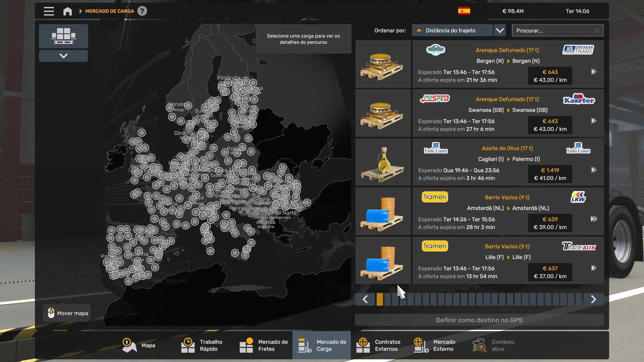Screen dimensions: 644x362
Task: Click triple arrow on Amsterdã barrels offer
Action: pyautogui.click(x=593, y=219)
